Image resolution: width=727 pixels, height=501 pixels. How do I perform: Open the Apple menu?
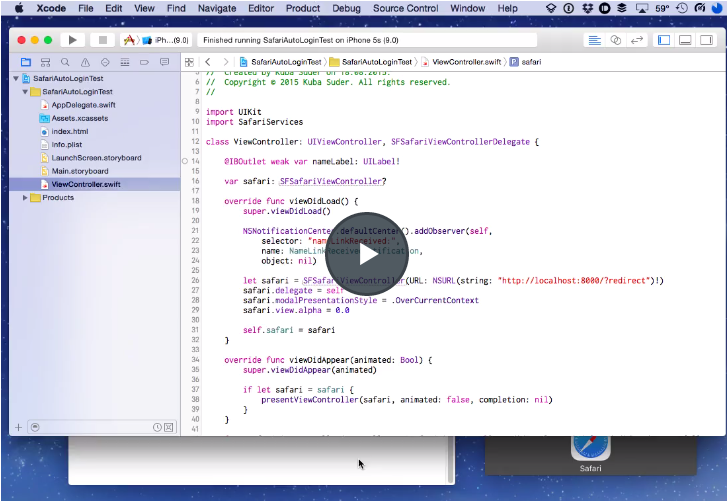[x=19, y=8]
